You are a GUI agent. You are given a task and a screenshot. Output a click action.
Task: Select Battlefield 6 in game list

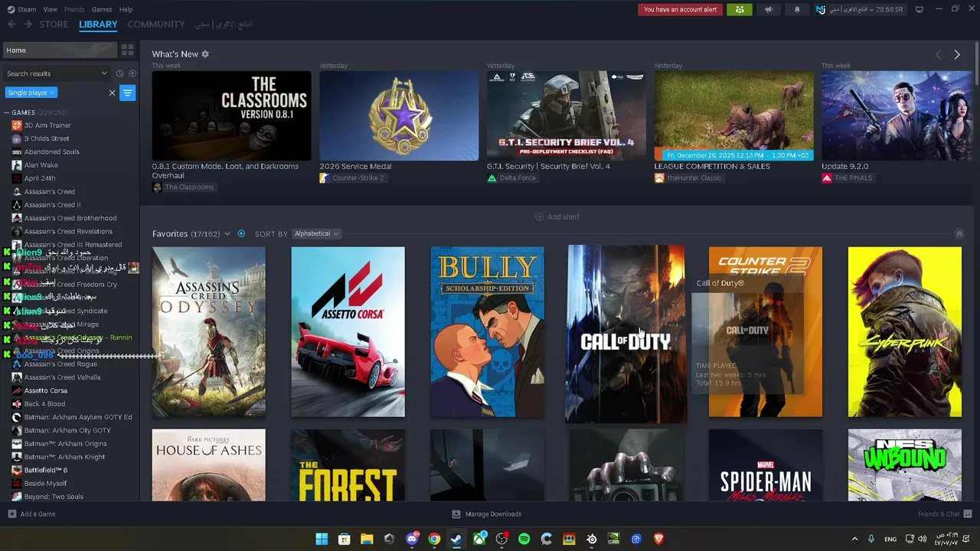click(45, 470)
